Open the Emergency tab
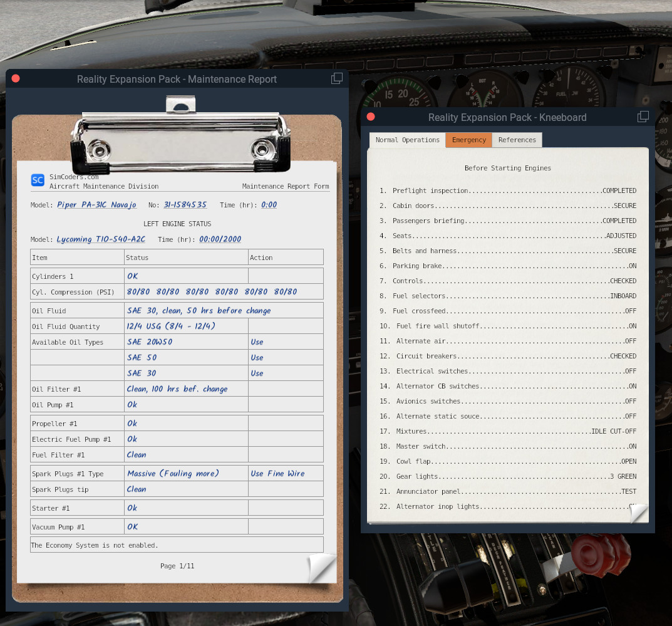Image resolution: width=672 pixels, height=626 pixels. (469, 140)
